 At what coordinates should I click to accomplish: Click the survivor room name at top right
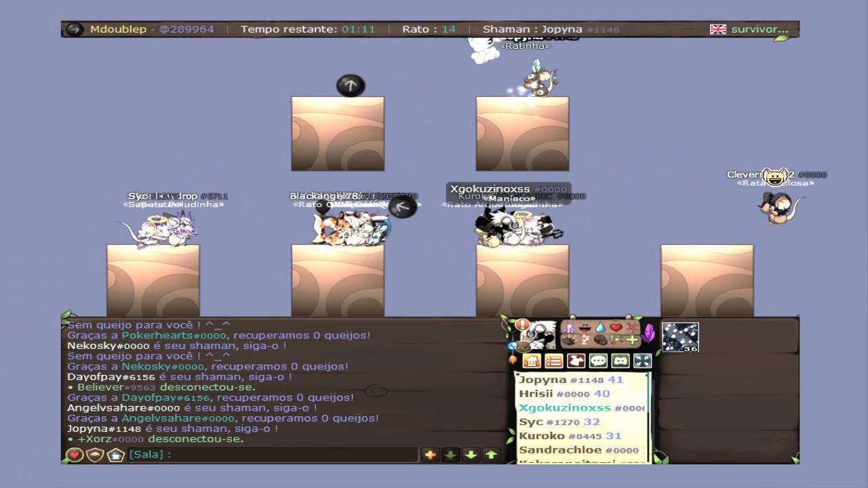click(x=759, y=29)
